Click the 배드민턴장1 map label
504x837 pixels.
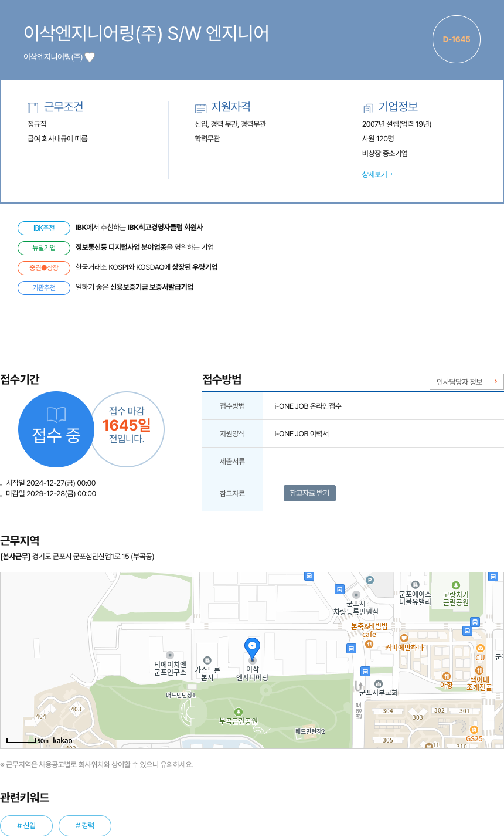point(181,695)
